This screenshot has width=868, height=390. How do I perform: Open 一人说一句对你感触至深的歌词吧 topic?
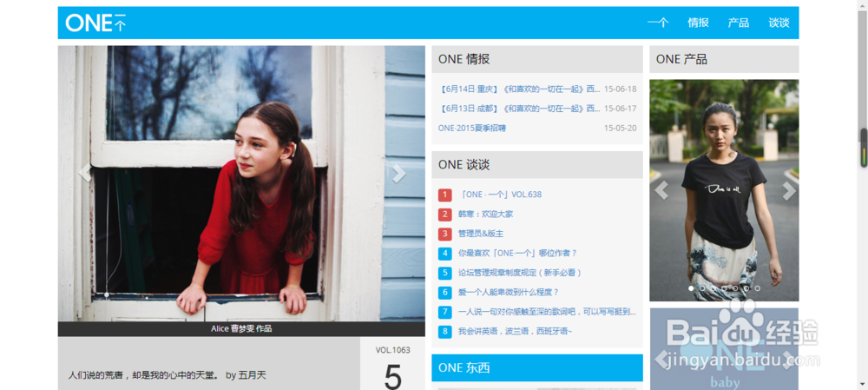[547, 312]
